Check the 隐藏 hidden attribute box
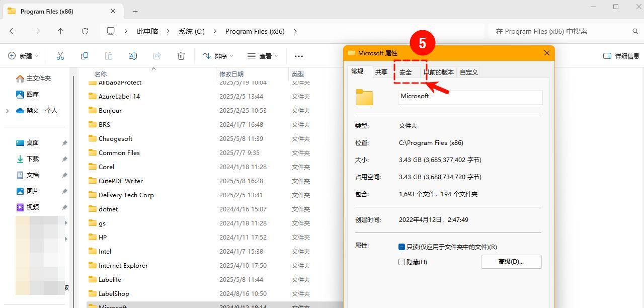 pos(401,261)
